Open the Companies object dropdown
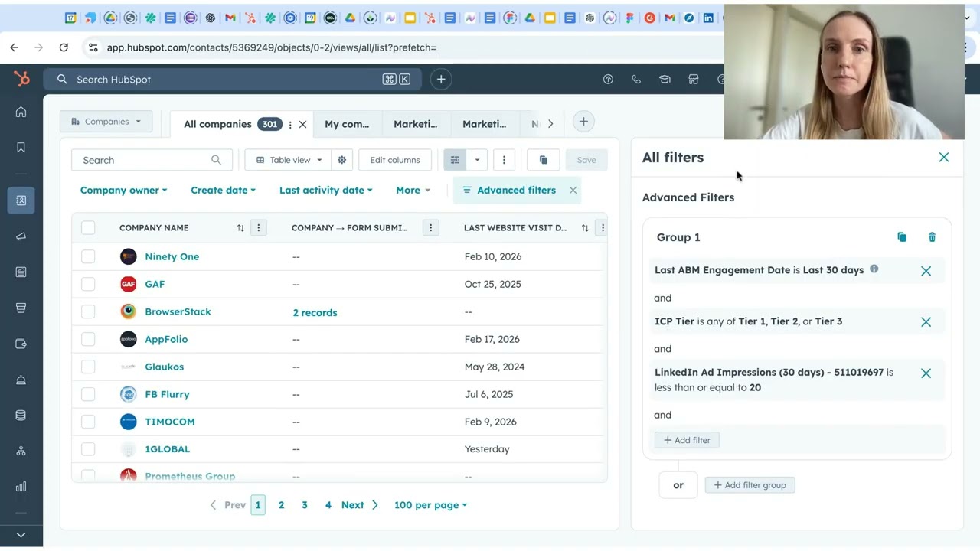Screen dimensions: 980x551 [106, 122]
